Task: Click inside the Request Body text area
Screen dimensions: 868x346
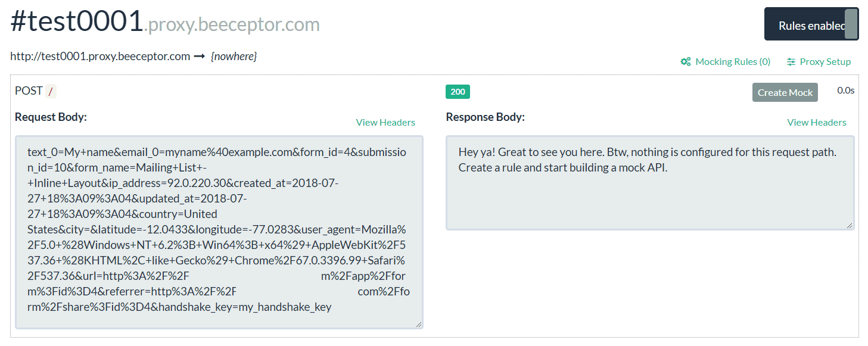Action: coord(219,231)
